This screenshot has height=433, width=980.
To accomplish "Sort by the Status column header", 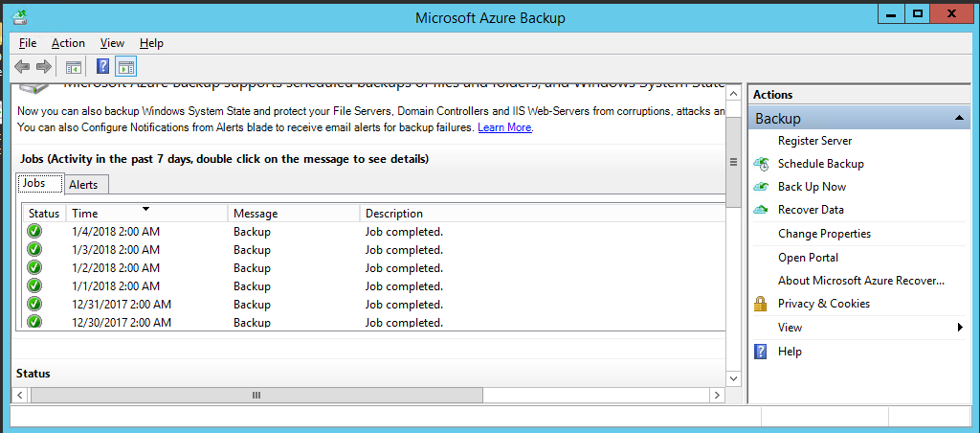I will coord(44,214).
